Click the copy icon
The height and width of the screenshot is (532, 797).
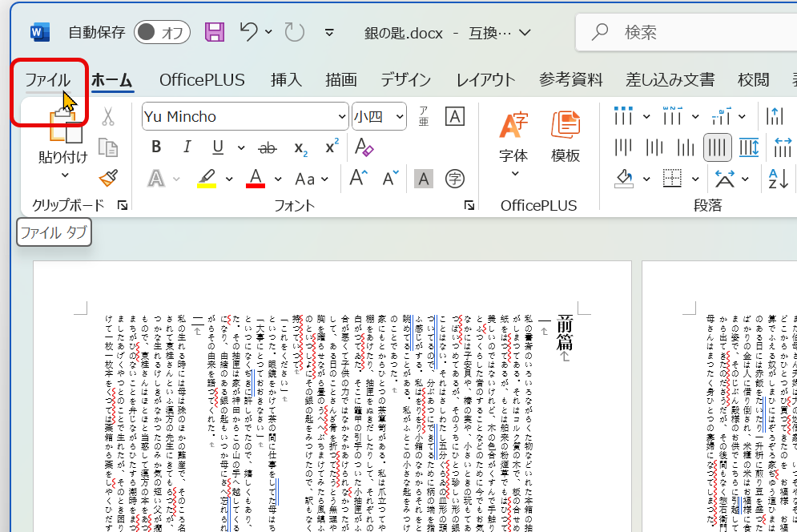click(108, 147)
